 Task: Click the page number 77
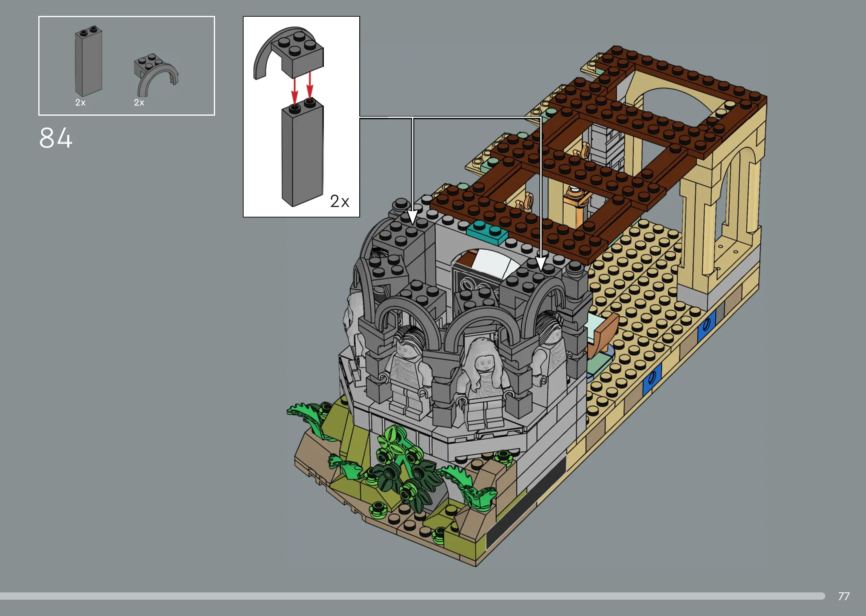tap(844, 596)
